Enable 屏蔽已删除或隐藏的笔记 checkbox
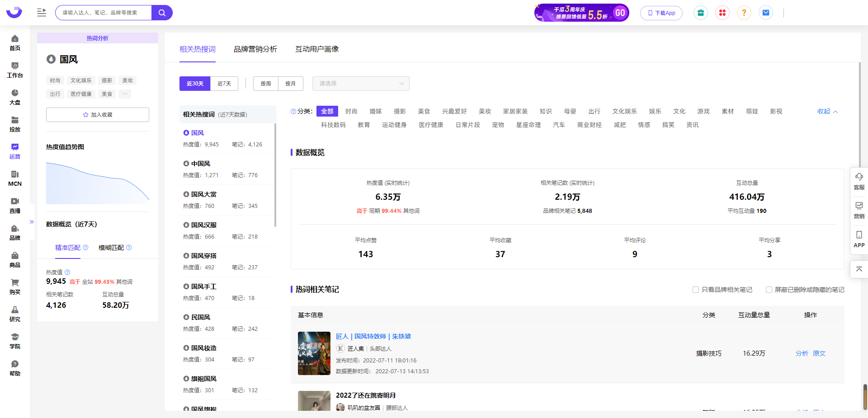 (x=769, y=290)
